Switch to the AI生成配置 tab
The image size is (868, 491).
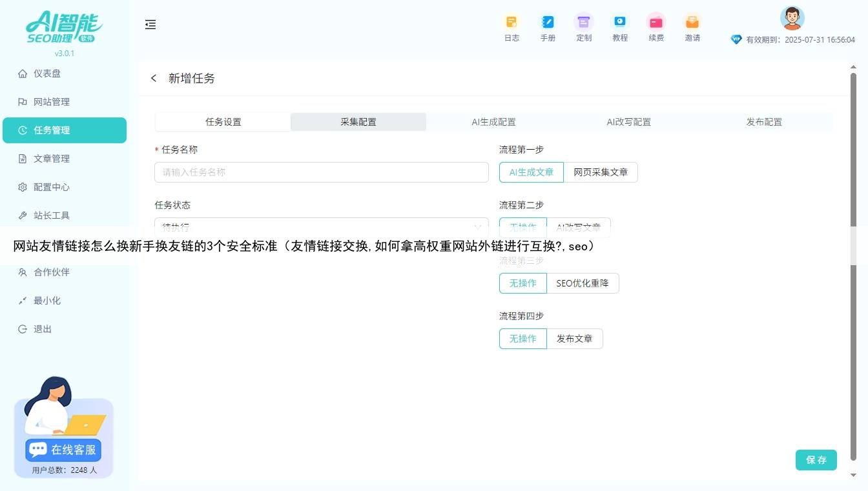click(495, 121)
